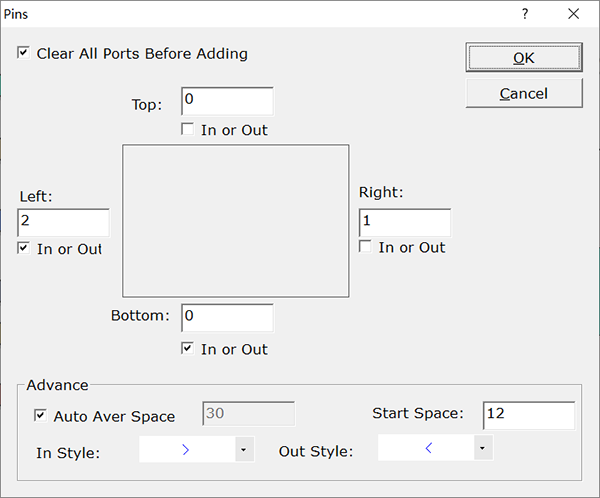
Task: Focus the Right pin count field
Action: coord(405,223)
